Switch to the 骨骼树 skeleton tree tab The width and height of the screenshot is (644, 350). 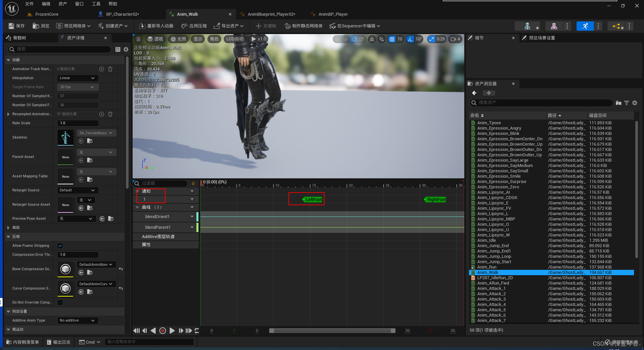(20, 38)
